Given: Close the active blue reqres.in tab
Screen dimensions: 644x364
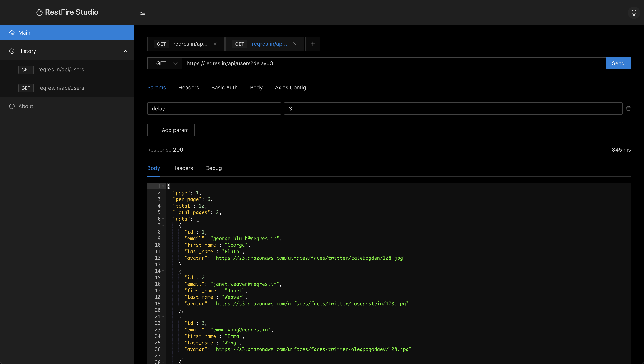Looking at the screenshot, I should coord(295,44).
